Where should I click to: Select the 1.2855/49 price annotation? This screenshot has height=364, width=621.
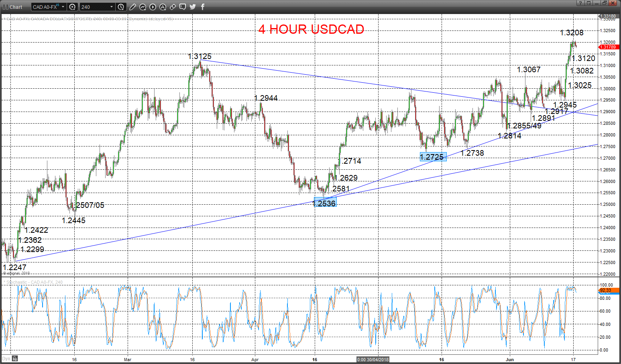524,126
